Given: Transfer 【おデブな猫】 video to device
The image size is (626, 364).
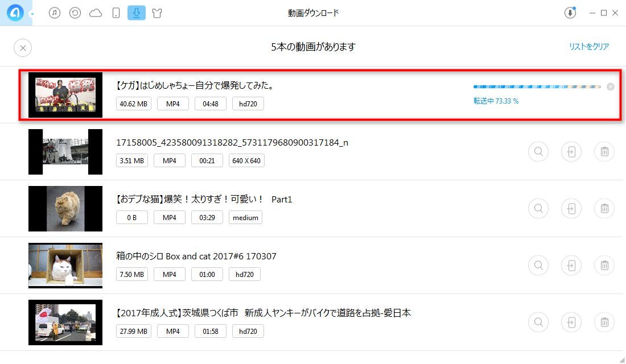Looking at the screenshot, I should click(x=571, y=208).
